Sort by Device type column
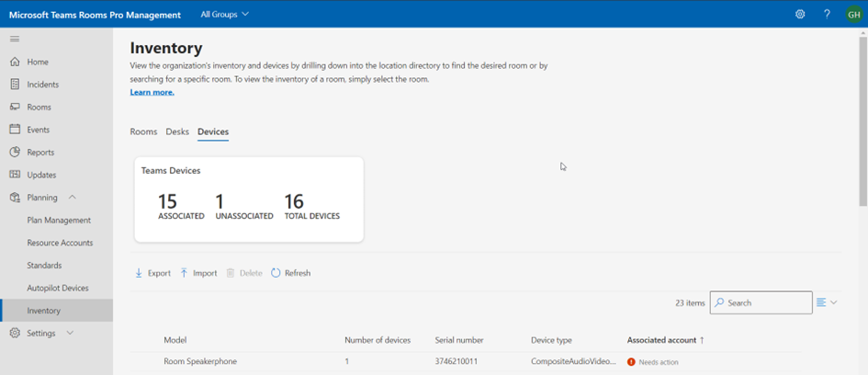Image resolution: width=868 pixels, height=375 pixels. tap(551, 340)
